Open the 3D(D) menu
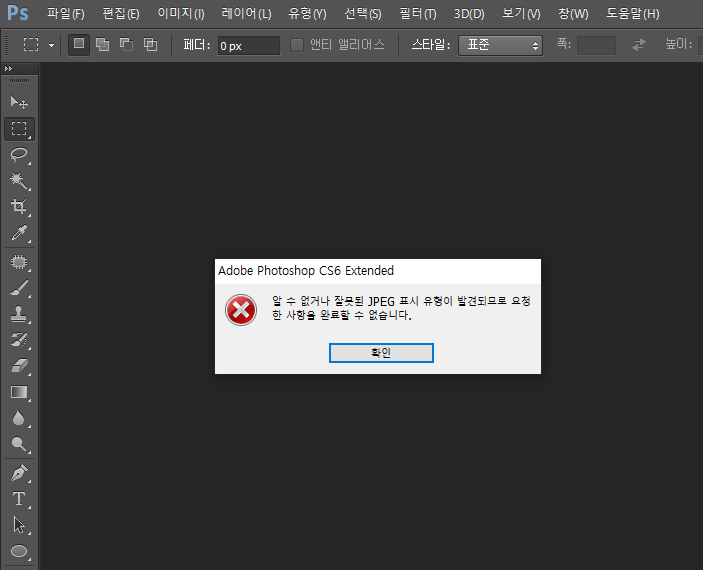 469,14
